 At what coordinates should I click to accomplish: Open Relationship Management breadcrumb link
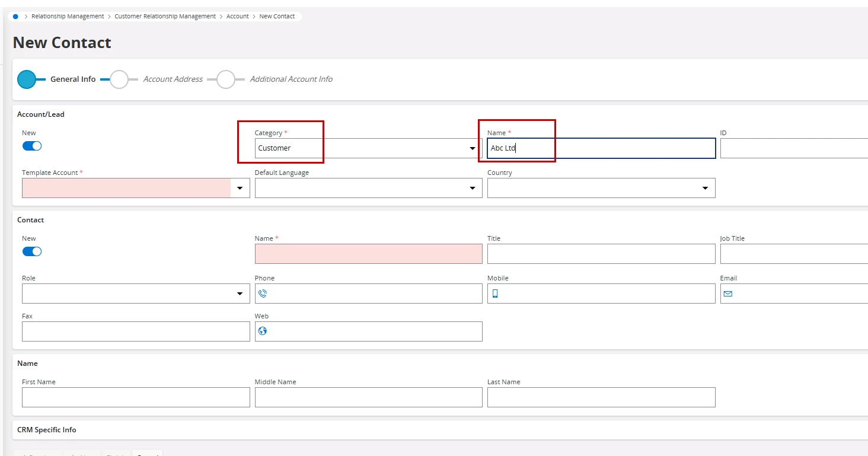click(68, 17)
